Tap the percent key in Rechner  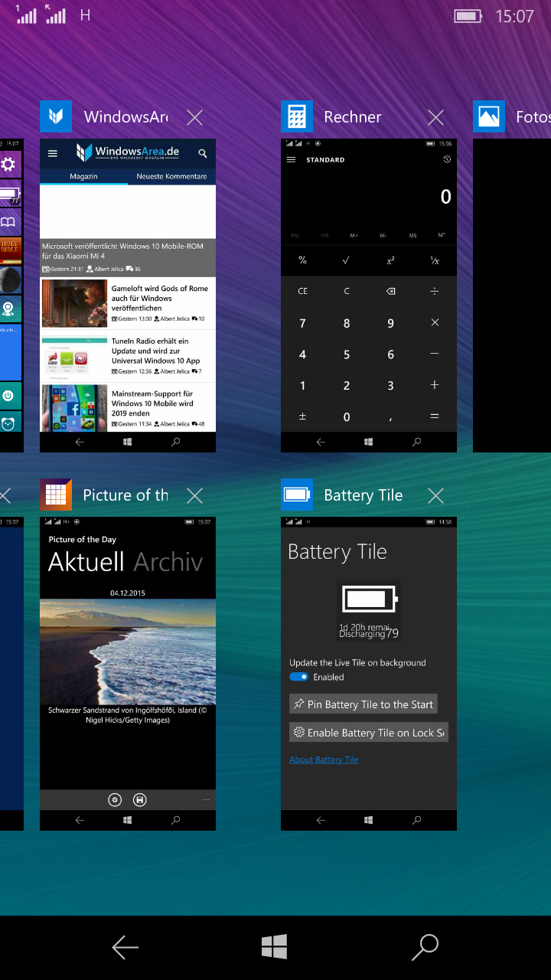click(x=302, y=260)
